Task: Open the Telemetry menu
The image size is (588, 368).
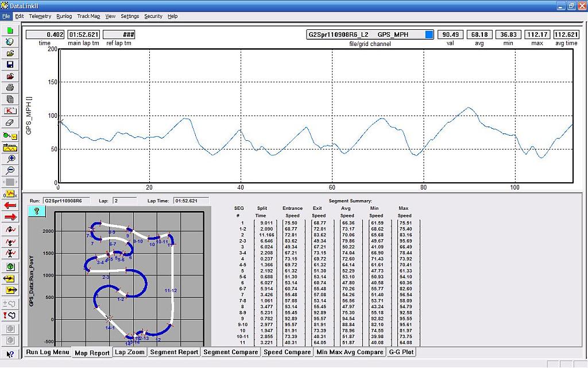Action: [40, 16]
